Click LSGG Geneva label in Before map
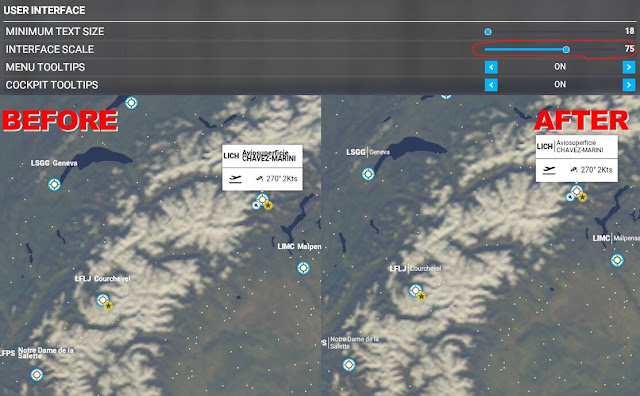 coord(54,163)
